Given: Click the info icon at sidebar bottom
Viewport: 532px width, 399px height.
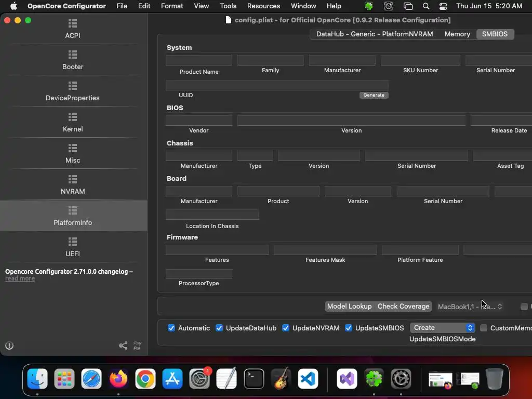Looking at the screenshot, I should tap(9, 345).
